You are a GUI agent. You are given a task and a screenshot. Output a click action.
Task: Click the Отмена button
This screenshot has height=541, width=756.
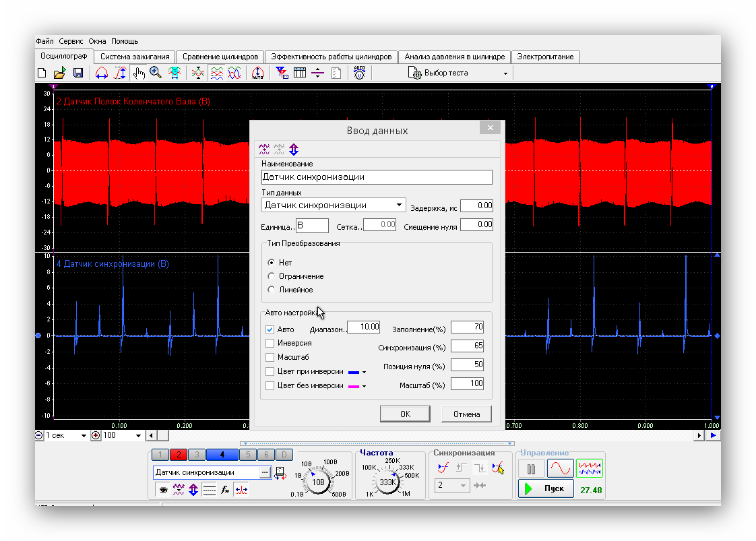point(467,414)
